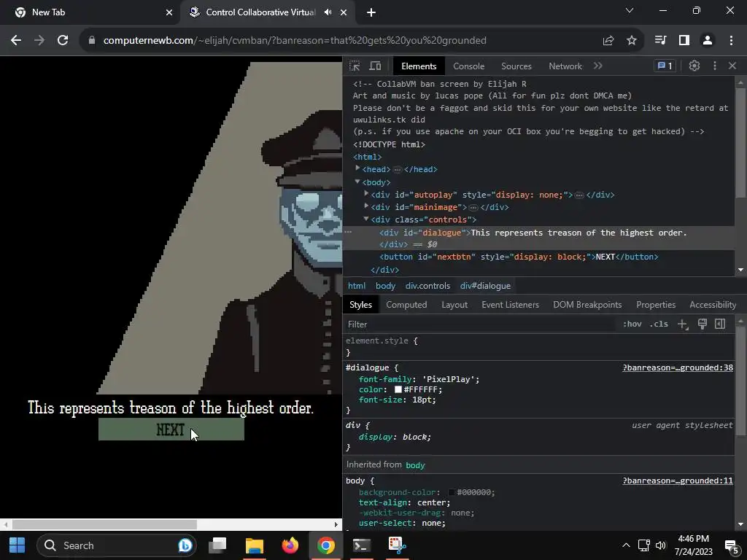Click the html breadcrumb
Viewport: 747px width, 560px height.
click(356, 286)
